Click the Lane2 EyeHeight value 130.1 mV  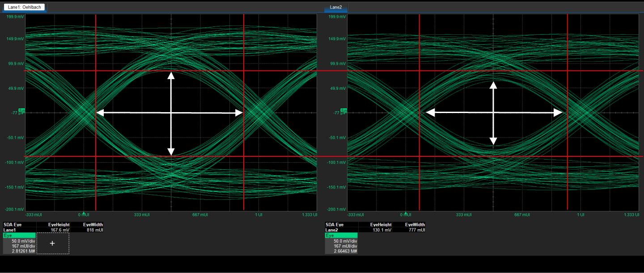coord(382,230)
